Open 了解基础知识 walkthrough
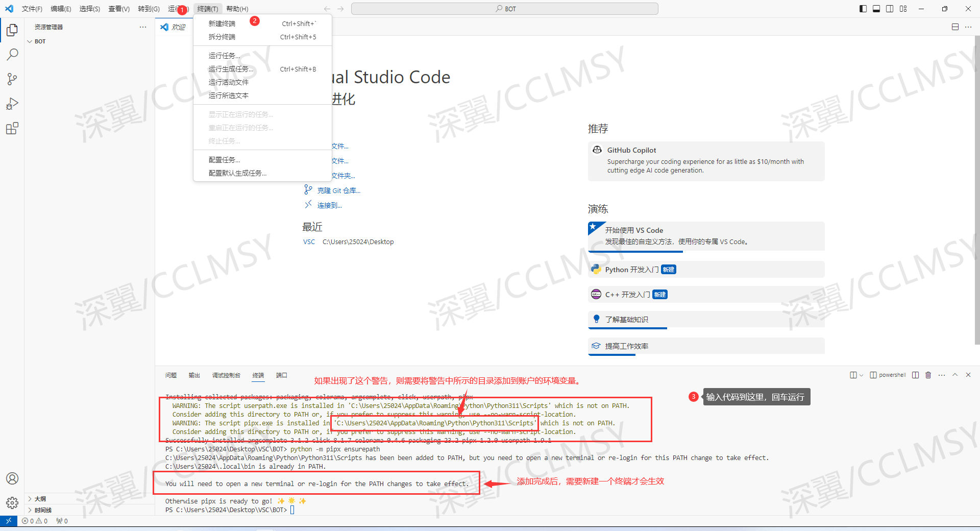The height and width of the screenshot is (531, 980). coord(706,320)
